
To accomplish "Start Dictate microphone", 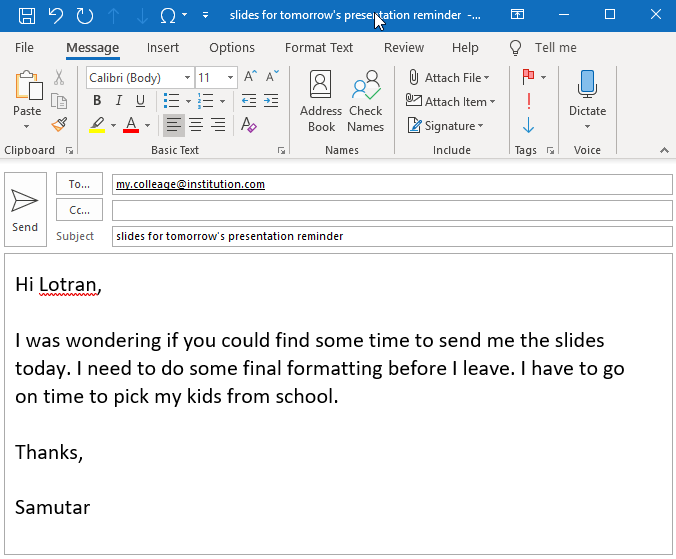I will click(x=587, y=93).
